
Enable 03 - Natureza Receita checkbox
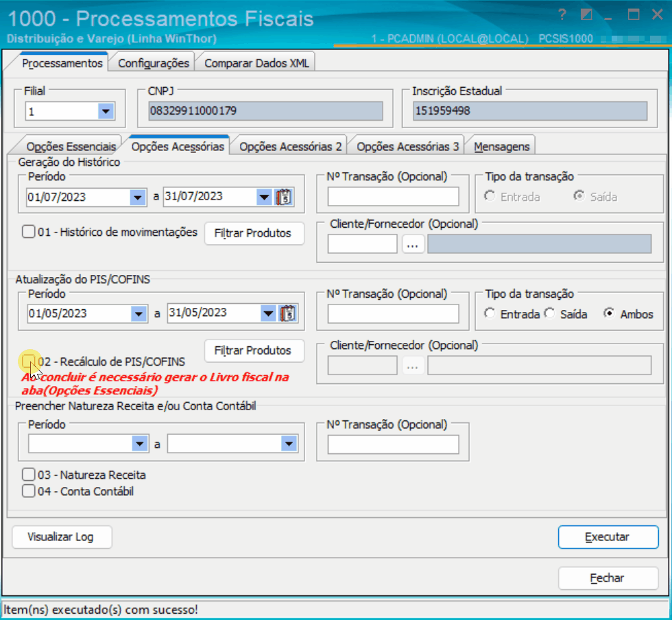(x=29, y=475)
